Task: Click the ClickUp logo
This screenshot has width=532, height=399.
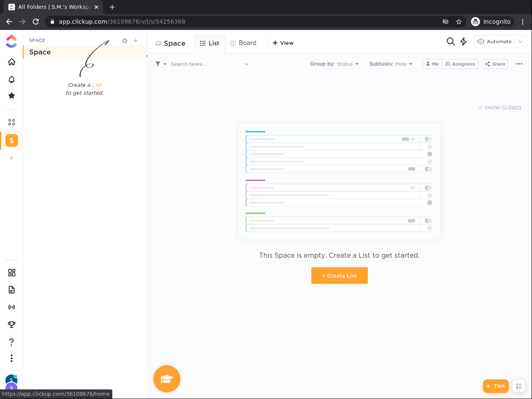Action: click(11, 41)
